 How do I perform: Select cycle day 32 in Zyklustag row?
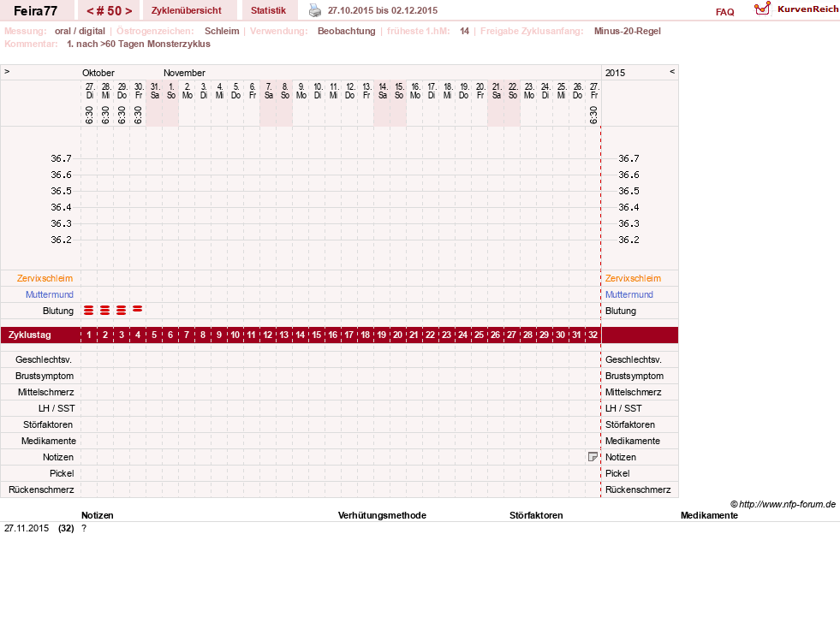[593, 335]
